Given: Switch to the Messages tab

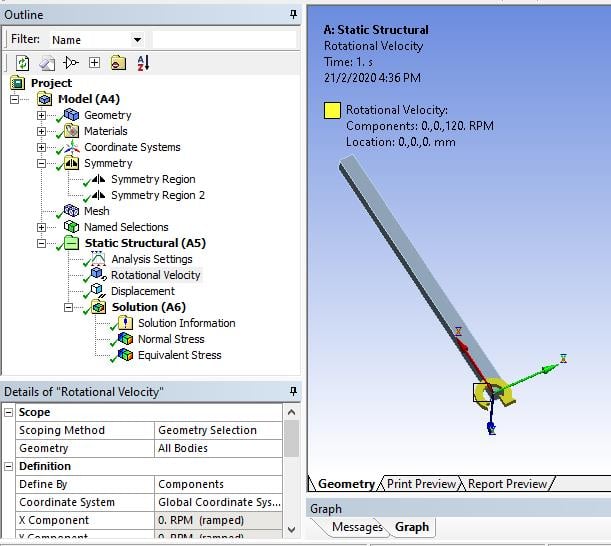Looking at the screenshot, I should (x=357, y=527).
